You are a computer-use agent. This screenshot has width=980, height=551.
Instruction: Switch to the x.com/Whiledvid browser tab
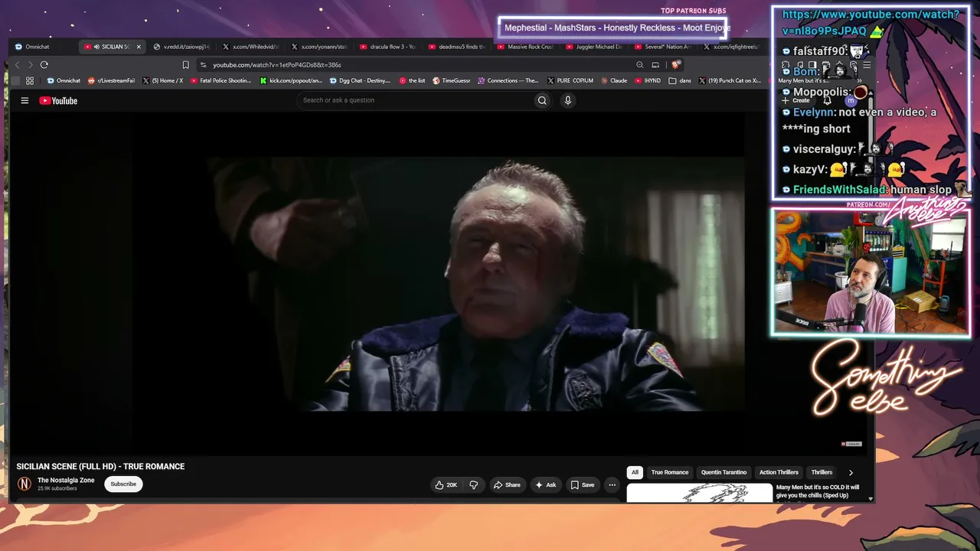(250, 47)
